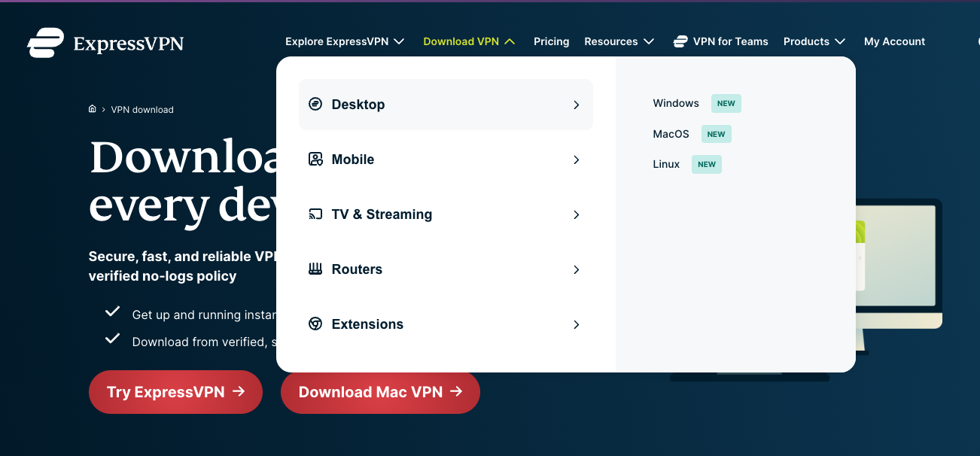The width and height of the screenshot is (980, 456).
Task: Open the Pricing page
Action: [552, 41]
